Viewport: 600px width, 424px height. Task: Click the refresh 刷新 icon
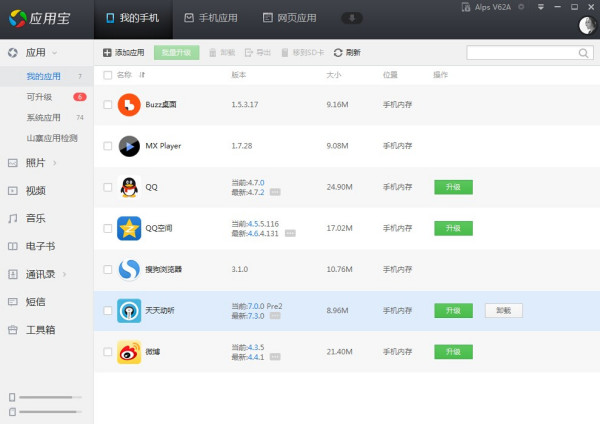click(x=338, y=53)
